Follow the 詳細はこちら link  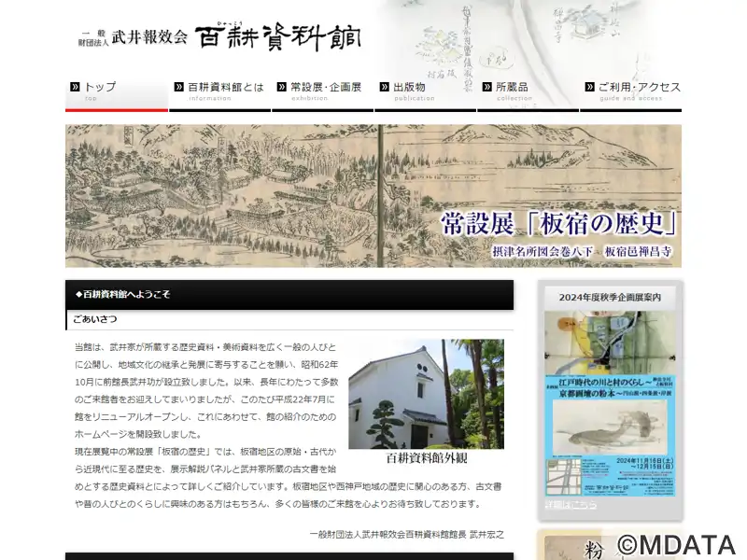[571, 504]
